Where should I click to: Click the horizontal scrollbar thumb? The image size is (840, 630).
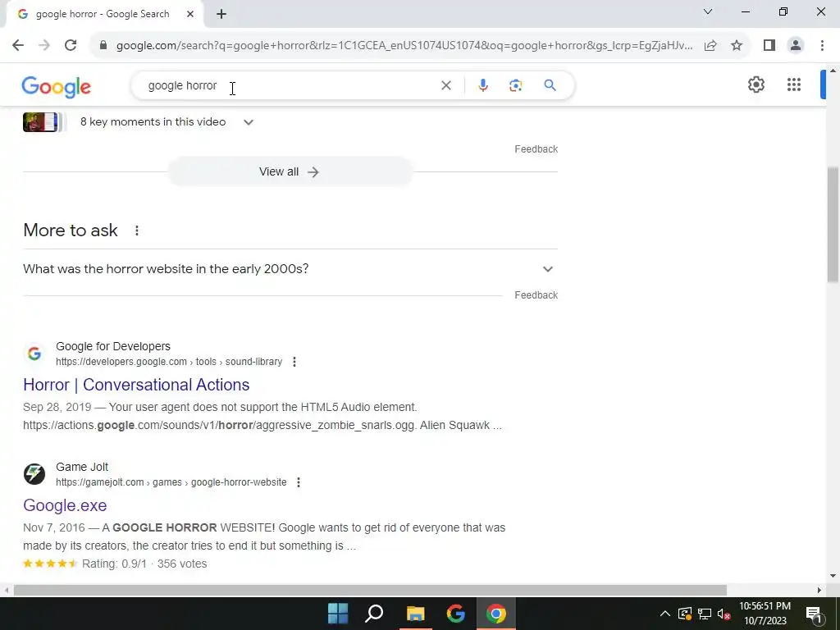(x=370, y=590)
